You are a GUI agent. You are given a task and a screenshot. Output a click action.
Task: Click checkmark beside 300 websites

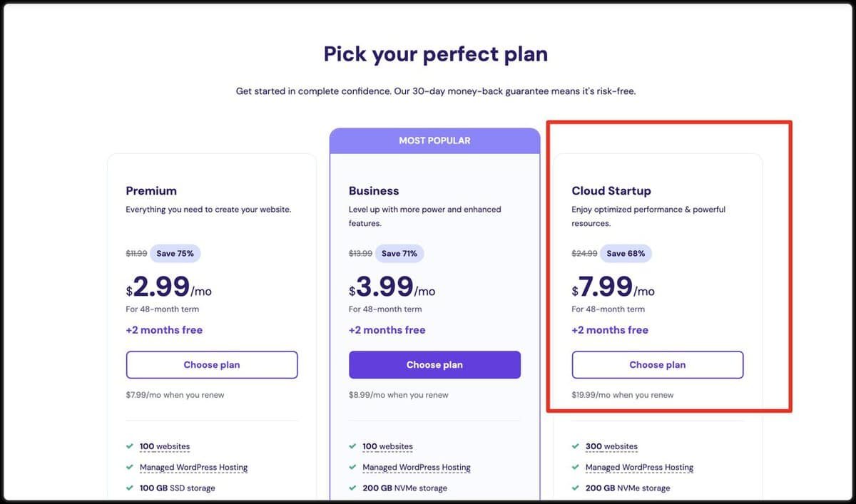tap(576, 446)
